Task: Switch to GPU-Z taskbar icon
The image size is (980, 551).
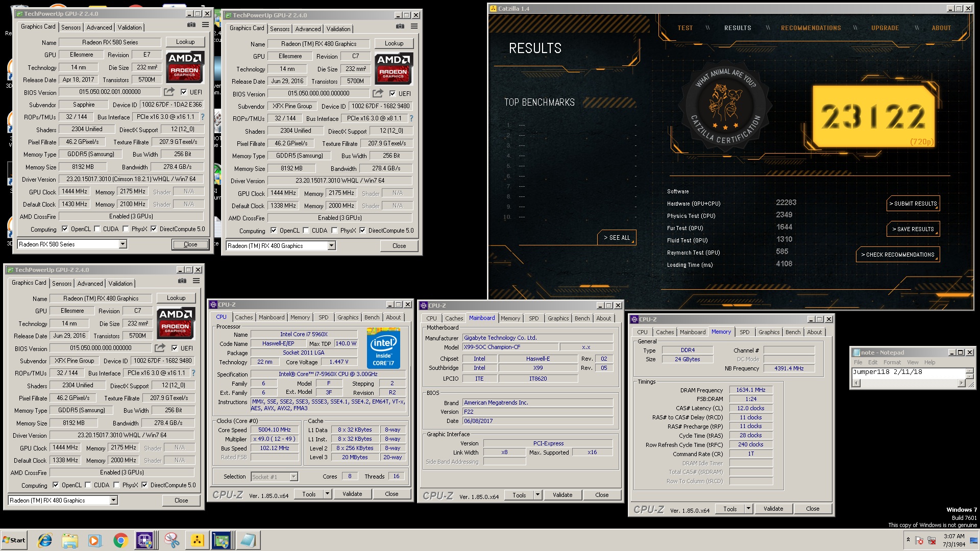Action: click(222, 540)
